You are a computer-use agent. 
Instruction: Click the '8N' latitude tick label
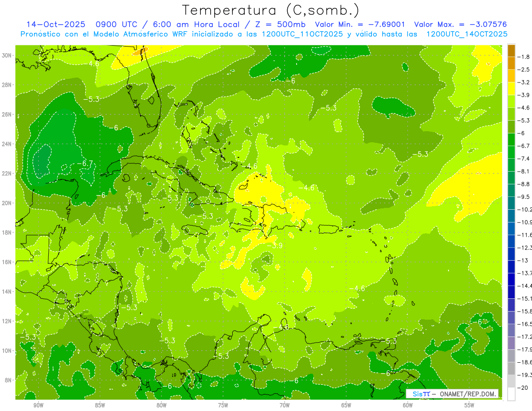[8, 380]
